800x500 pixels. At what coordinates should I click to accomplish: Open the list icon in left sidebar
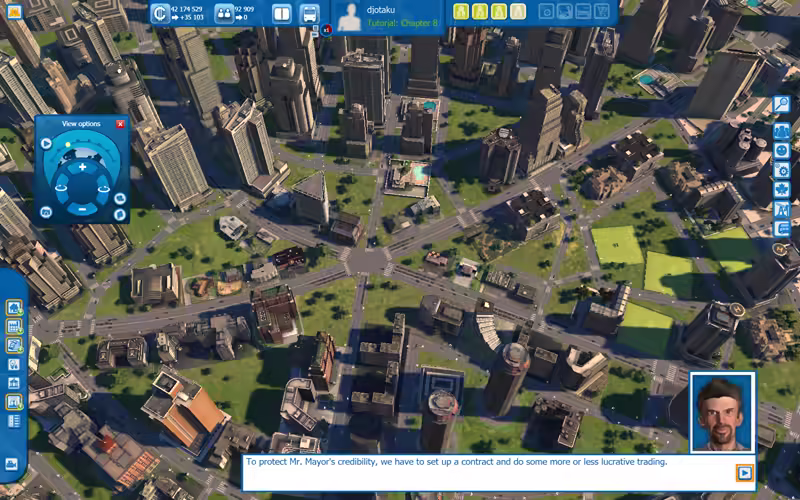pos(14,421)
